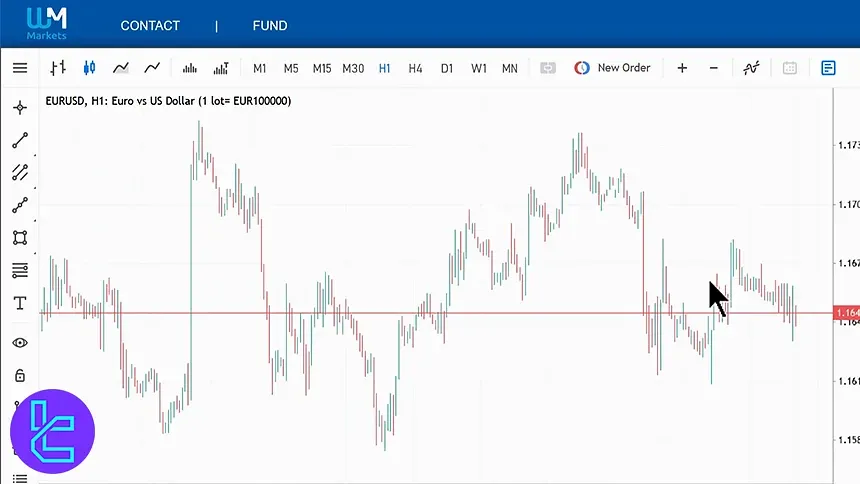The width and height of the screenshot is (860, 484).
Task: Select M5 timeframe
Action: click(291, 69)
